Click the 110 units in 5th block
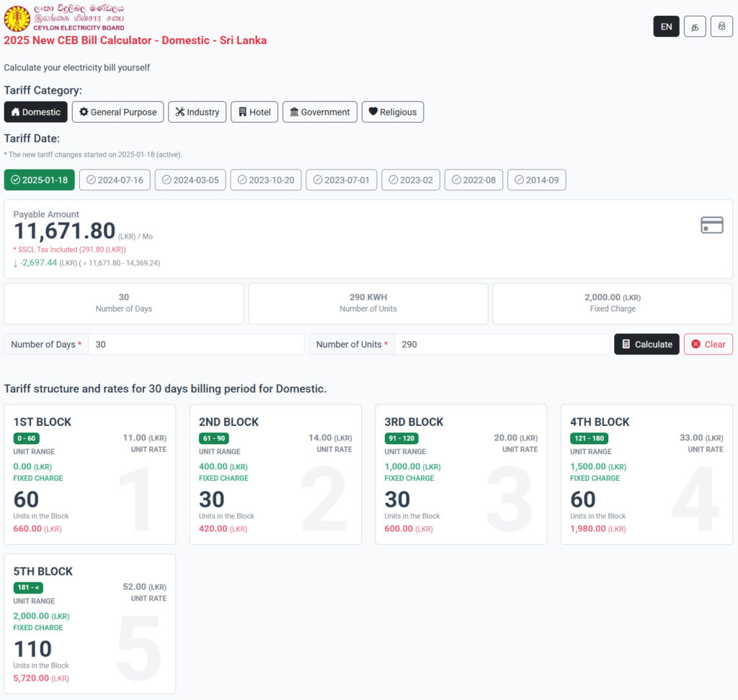The height and width of the screenshot is (700, 738). 32,649
